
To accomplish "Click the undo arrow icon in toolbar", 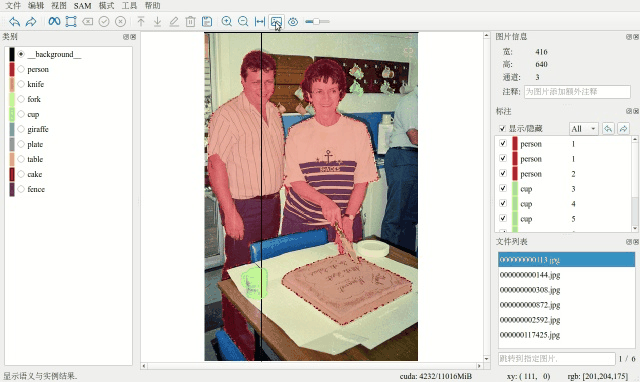I will pyautogui.click(x=15, y=22).
